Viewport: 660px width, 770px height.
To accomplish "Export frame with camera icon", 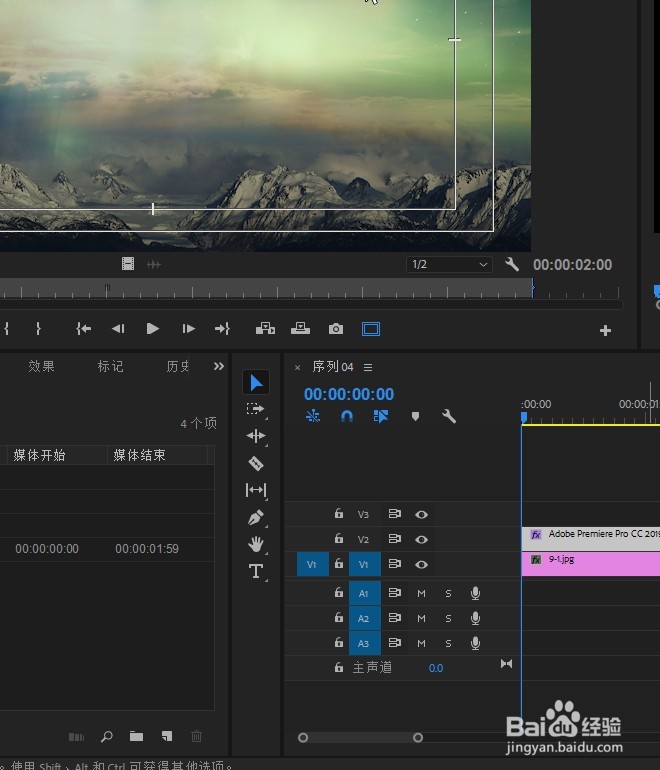I will click(x=336, y=329).
